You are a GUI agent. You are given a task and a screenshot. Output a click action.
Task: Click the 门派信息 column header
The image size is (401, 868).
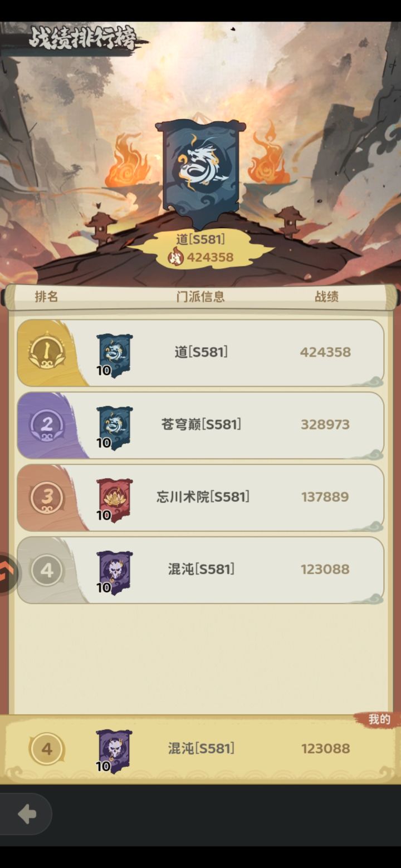pyautogui.click(x=200, y=297)
